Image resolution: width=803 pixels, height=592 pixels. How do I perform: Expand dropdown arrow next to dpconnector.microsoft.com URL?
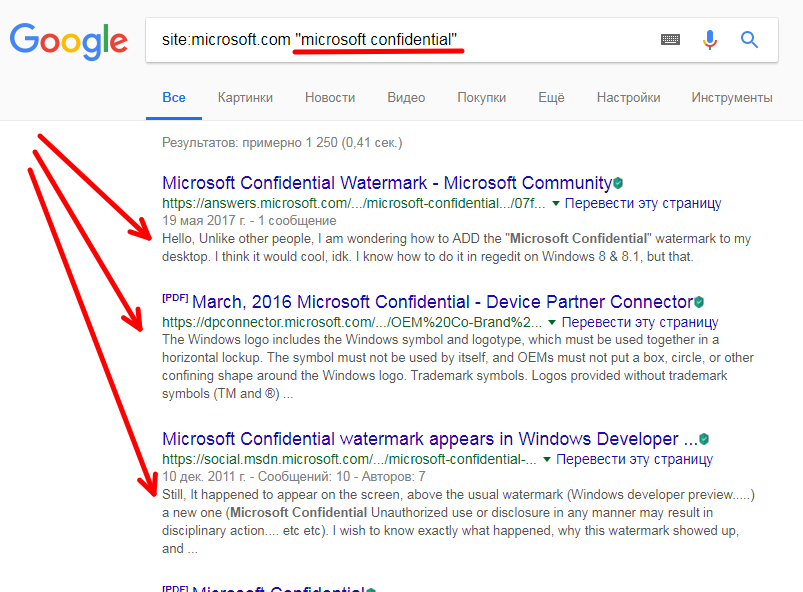pos(551,322)
